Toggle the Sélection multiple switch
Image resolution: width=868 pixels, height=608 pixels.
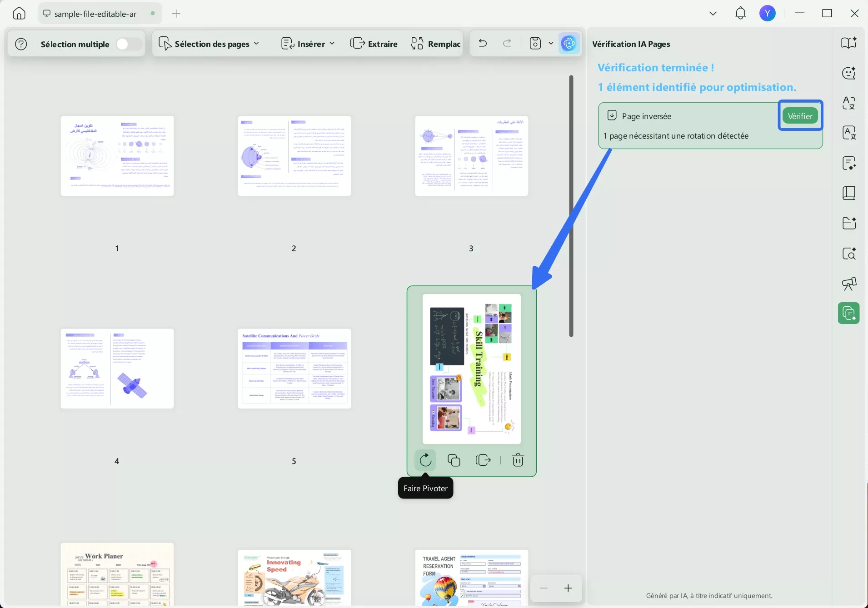pyautogui.click(x=128, y=44)
